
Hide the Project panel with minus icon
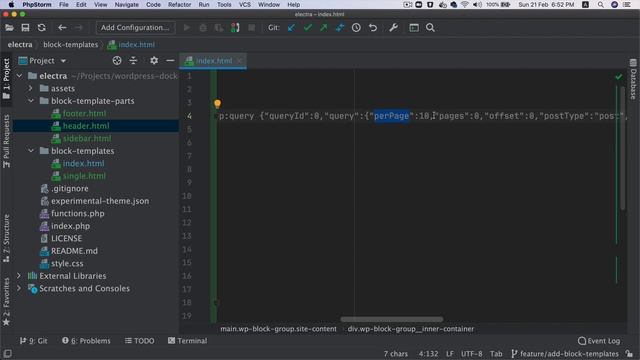pos(170,61)
